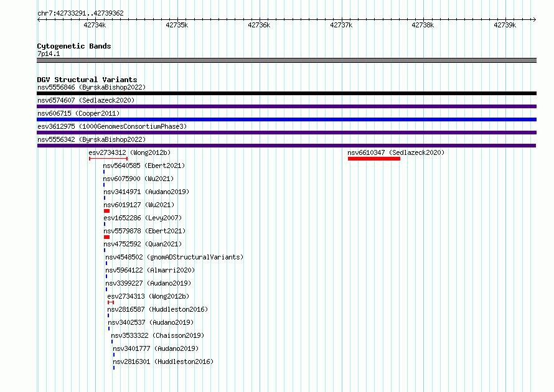Click the esv1652286 (Levy2007) label
This screenshot has width=554, height=392.
tap(143, 218)
